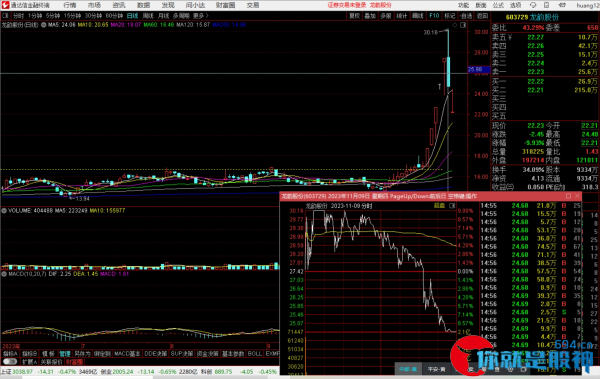Screen dimensions: 600x379
Task: Toggle the 叠加 overlay button in chart toolbar
Action: tap(370, 16)
